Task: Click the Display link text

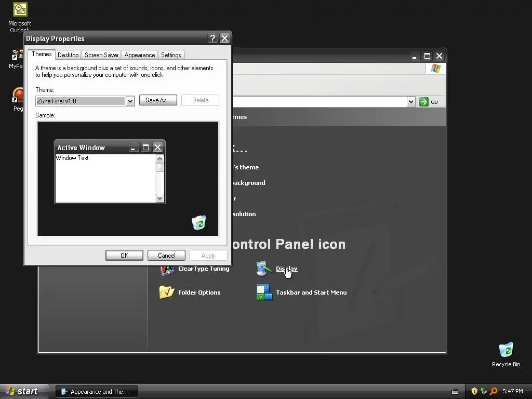Action: coord(287,269)
